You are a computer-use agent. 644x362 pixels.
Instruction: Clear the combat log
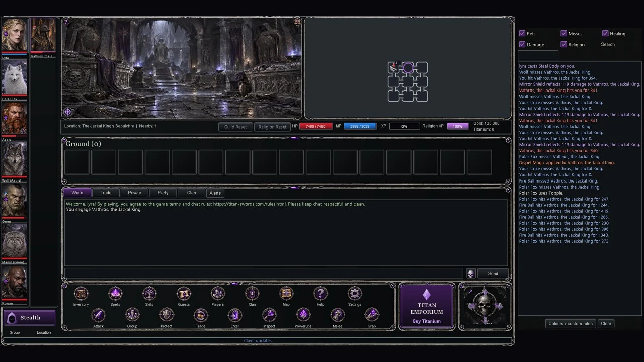coord(606,324)
